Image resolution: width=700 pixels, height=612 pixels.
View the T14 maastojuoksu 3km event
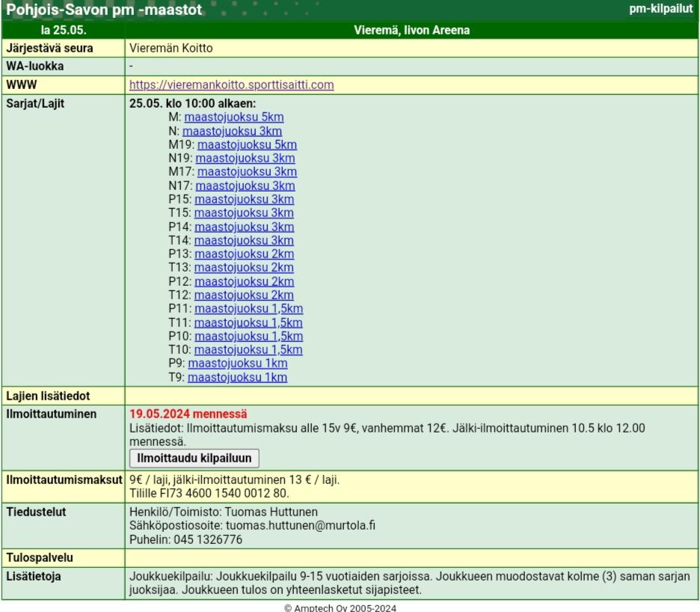(x=244, y=240)
